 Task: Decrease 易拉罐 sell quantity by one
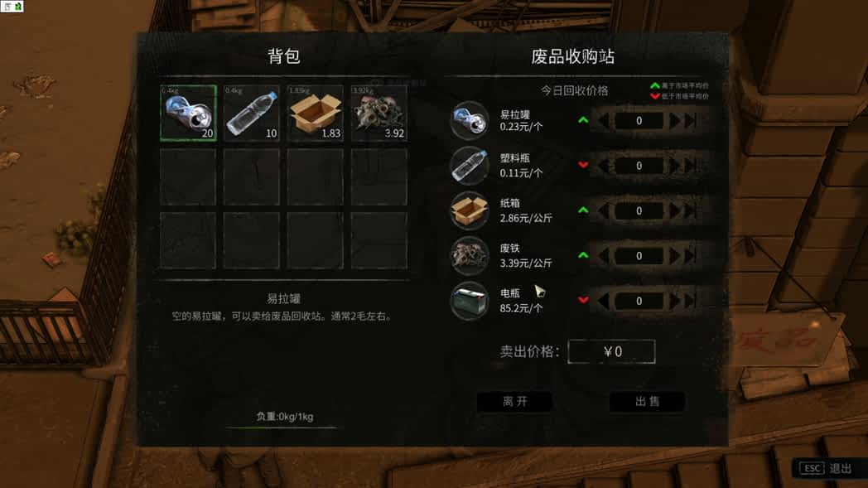coord(604,121)
